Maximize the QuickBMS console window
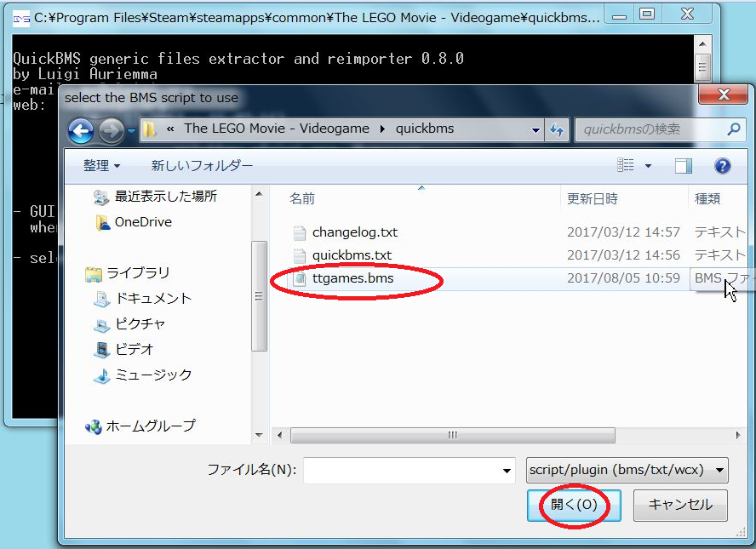756x549 pixels. point(646,14)
